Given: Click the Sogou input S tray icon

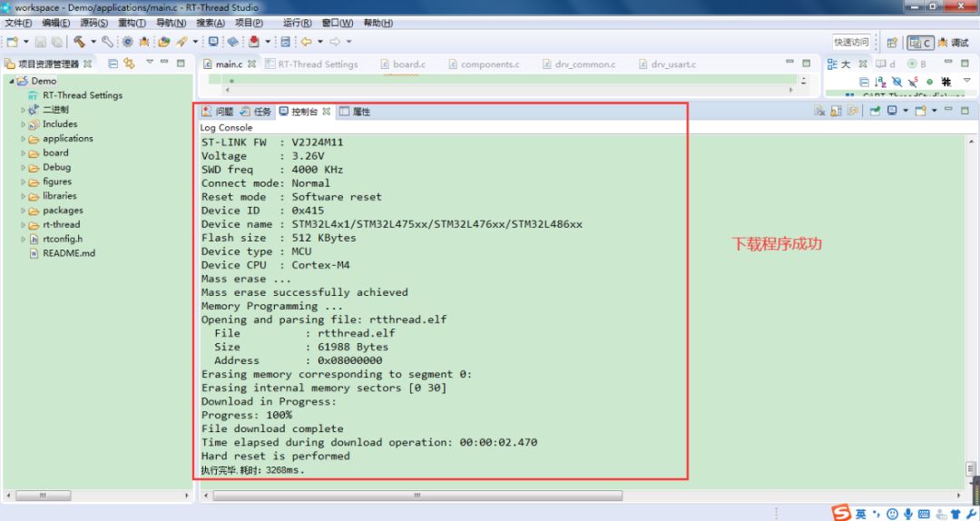Looking at the screenshot, I should click(x=841, y=513).
